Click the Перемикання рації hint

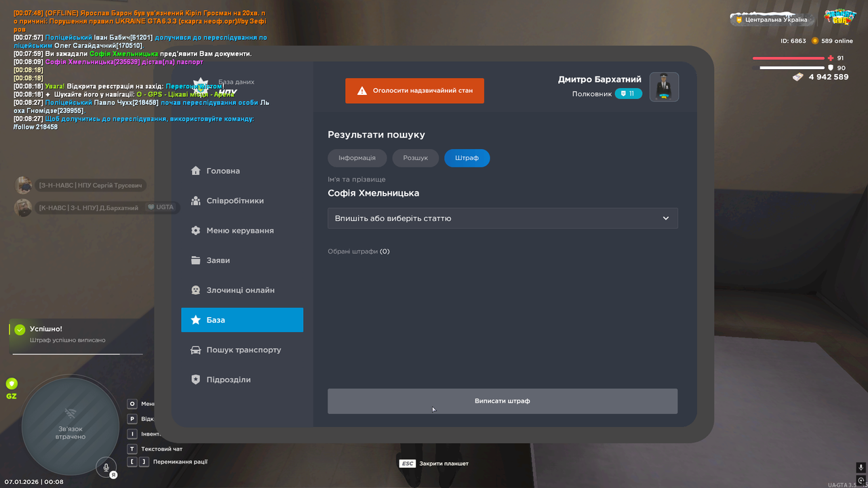point(180,462)
